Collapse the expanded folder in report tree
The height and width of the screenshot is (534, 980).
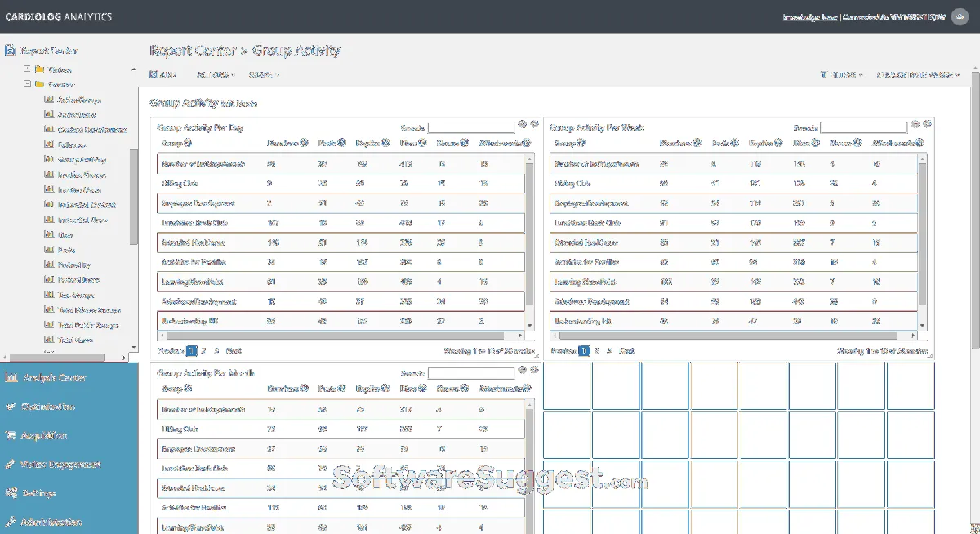pos(28,84)
